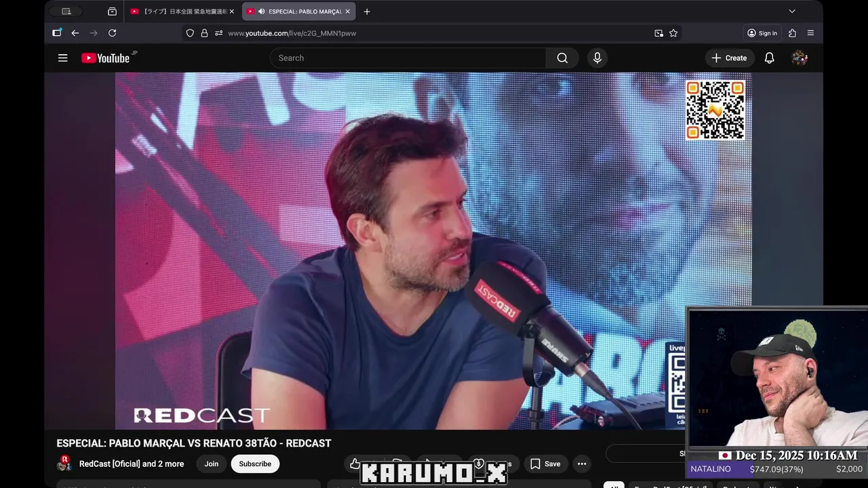The image size is (868, 488).
Task: Click the browser Sign in button
Action: (763, 33)
